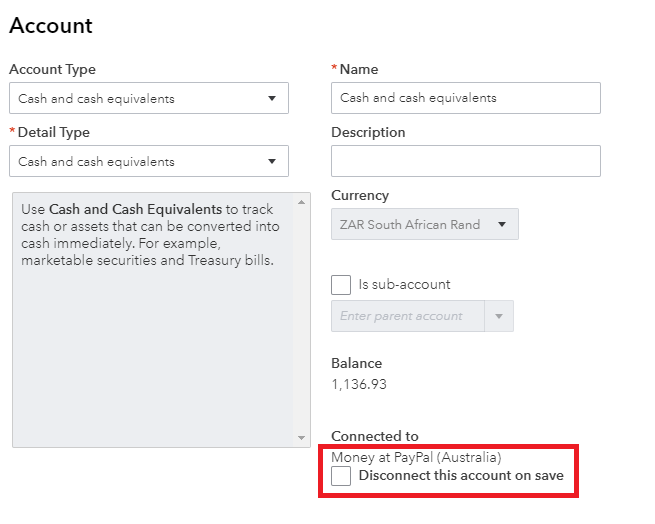Tick the Is sub-account checkbox
Viewport: 655px width, 524px height.
[341, 285]
